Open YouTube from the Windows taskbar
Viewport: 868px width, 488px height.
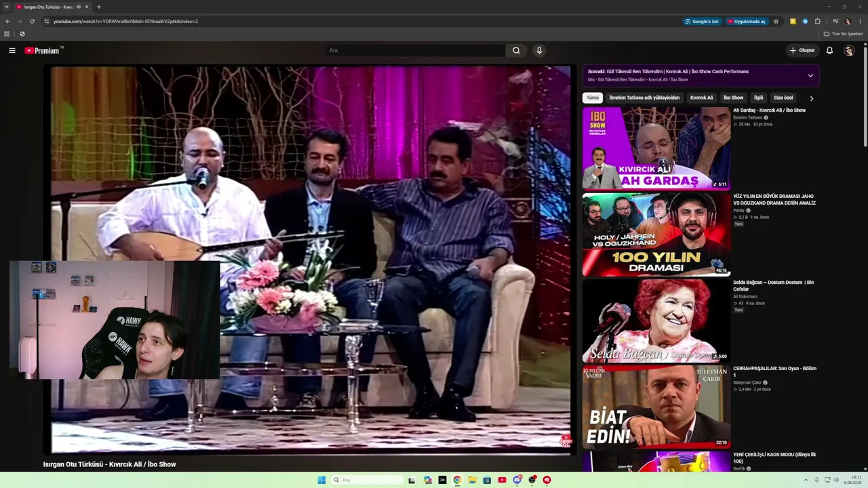pyautogui.click(x=502, y=480)
